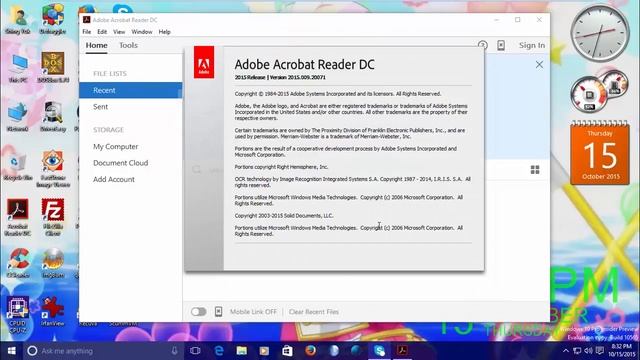Image resolution: width=640 pixels, height=360 pixels.
Task: Click the network icon in the system tray
Action: tap(577, 351)
